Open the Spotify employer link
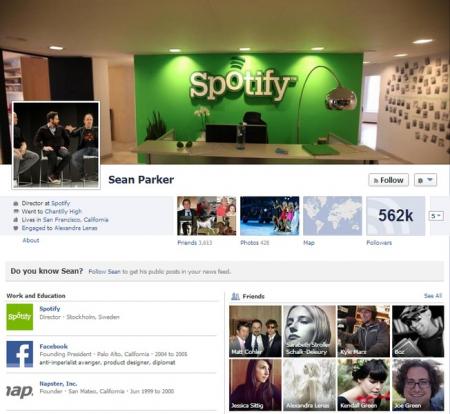 50,309
